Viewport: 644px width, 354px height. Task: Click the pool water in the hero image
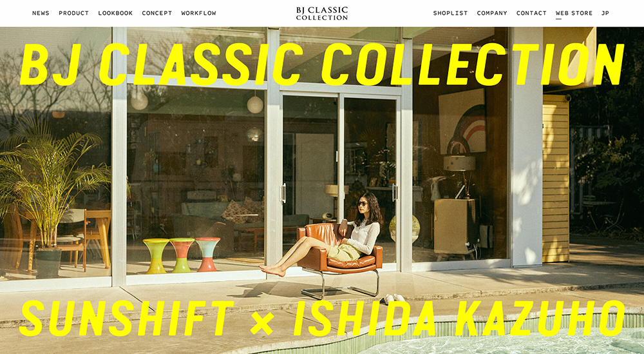coord(505,344)
